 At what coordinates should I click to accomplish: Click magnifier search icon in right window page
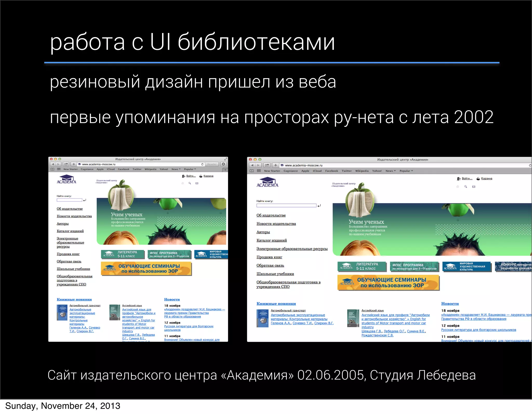pos(465,187)
